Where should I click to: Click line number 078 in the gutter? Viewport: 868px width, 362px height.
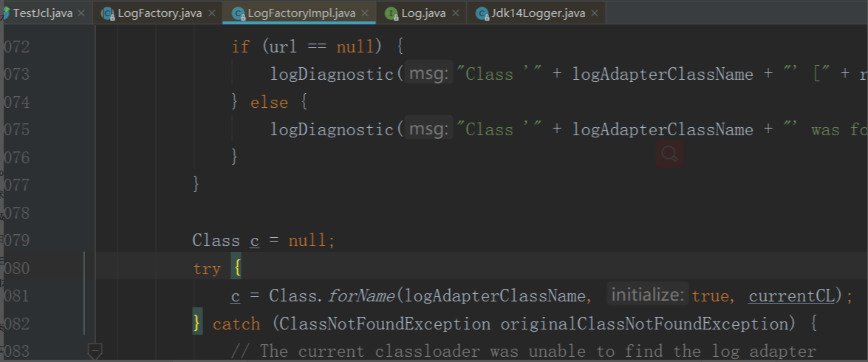(x=16, y=213)
